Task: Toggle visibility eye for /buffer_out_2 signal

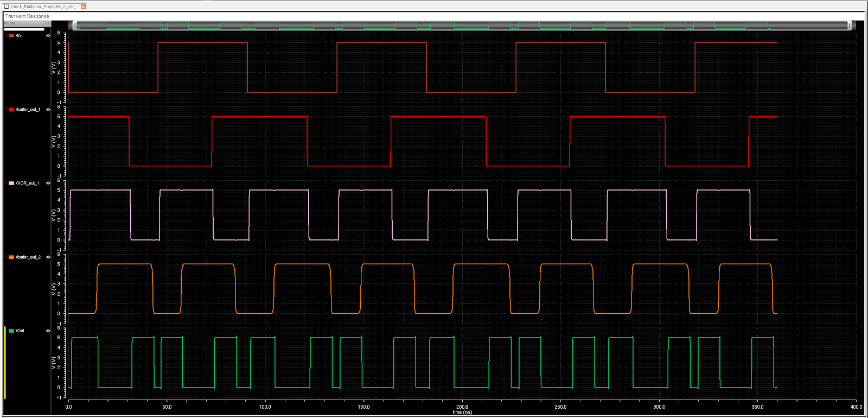Action: pyautogui.click(x=48, y=257)
